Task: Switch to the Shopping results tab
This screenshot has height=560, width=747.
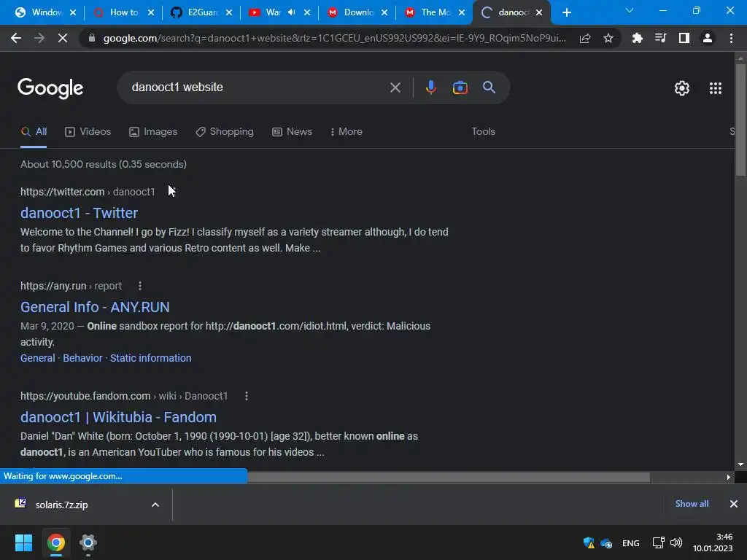Action: pyautogui.click(x=225, y=131)
